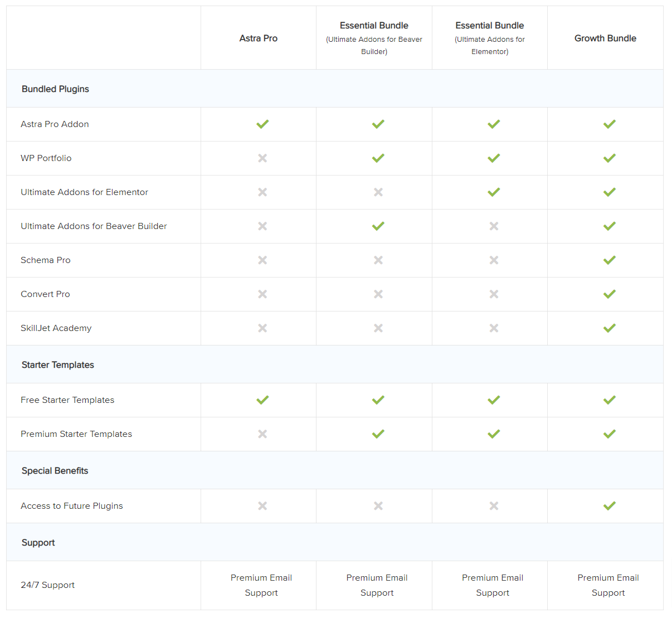672x618 pixels.
Task: Click SkillJet Academy cross under Astra Pro
Action: 262,328
